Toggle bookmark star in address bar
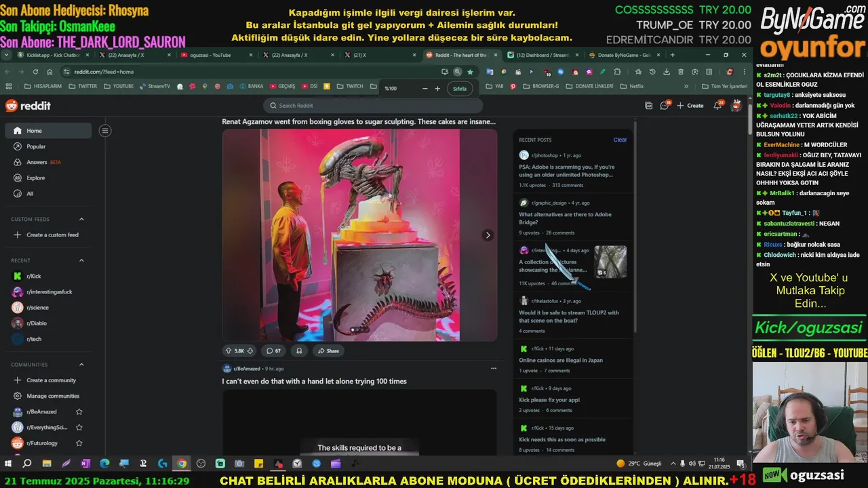 coord(470,71)
